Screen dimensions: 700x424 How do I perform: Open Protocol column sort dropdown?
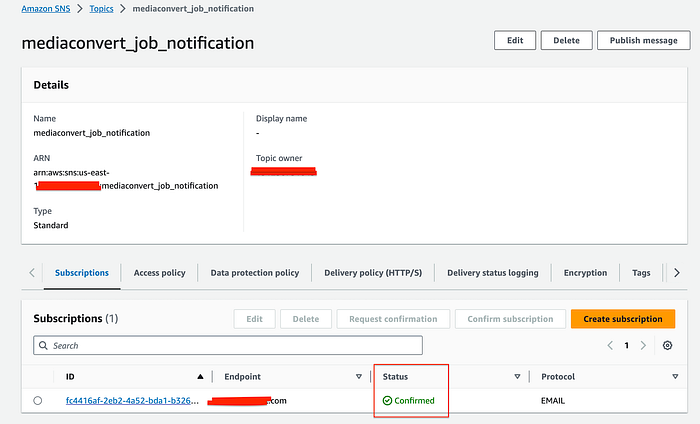[675, 377]
